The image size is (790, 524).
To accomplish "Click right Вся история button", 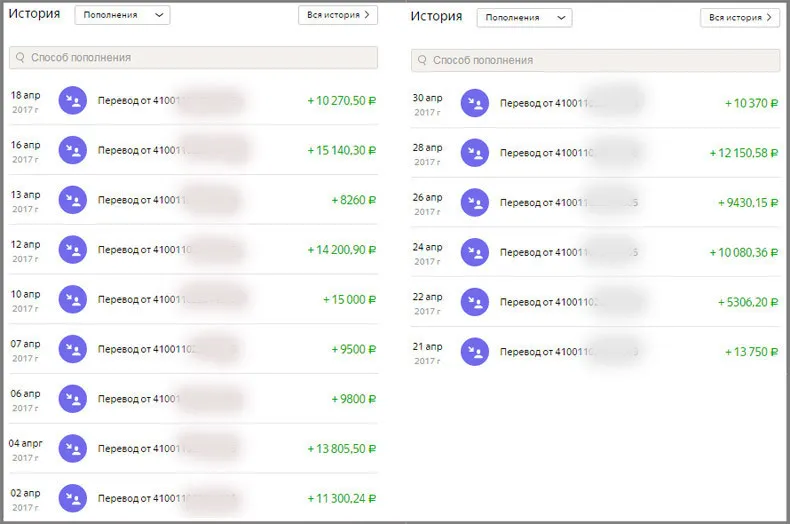I will [x=739, y=18].
